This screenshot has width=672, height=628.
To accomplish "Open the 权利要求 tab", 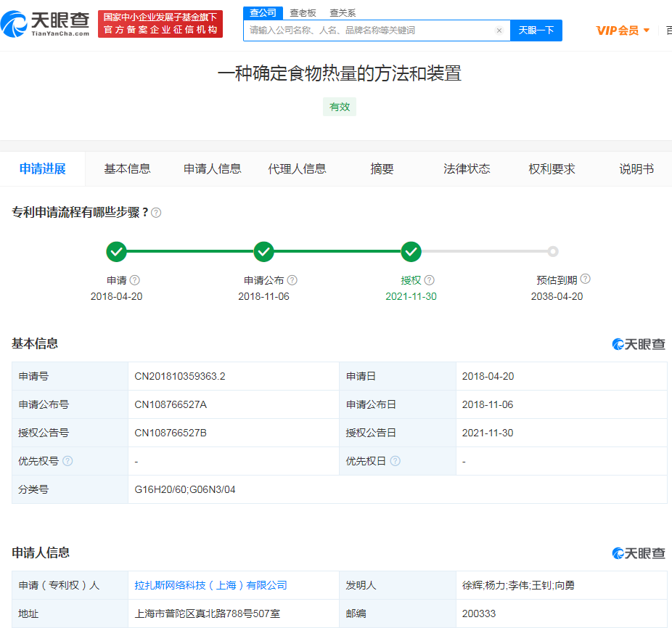I will [x=552, y=169].
